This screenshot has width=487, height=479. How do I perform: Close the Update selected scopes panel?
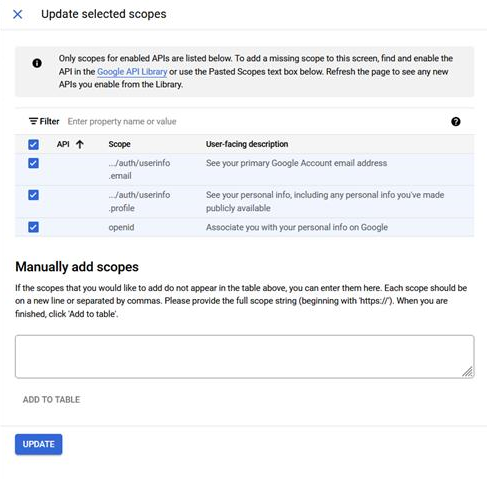coord(17,14)
